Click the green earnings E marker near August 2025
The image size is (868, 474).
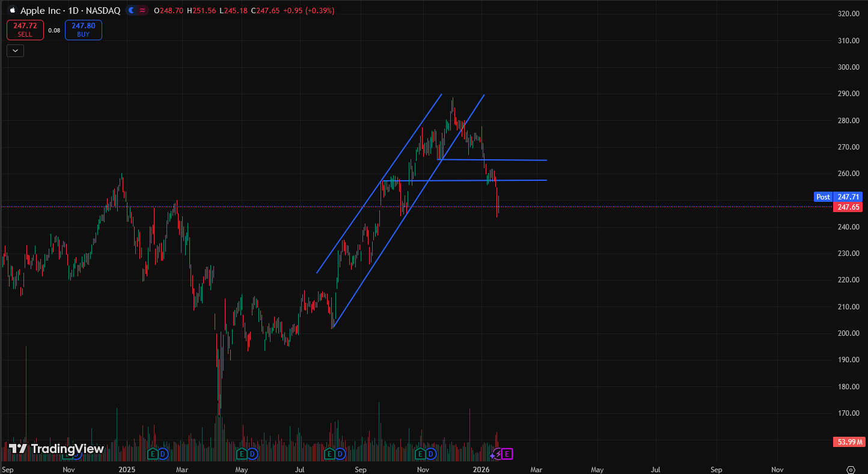329,453
